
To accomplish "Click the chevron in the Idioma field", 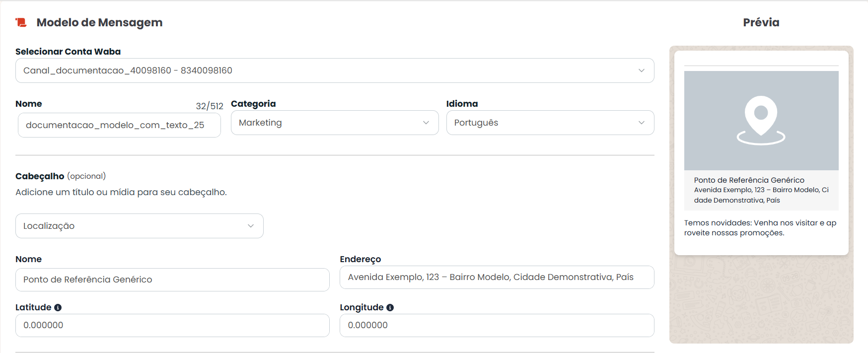I will (642, 123).
